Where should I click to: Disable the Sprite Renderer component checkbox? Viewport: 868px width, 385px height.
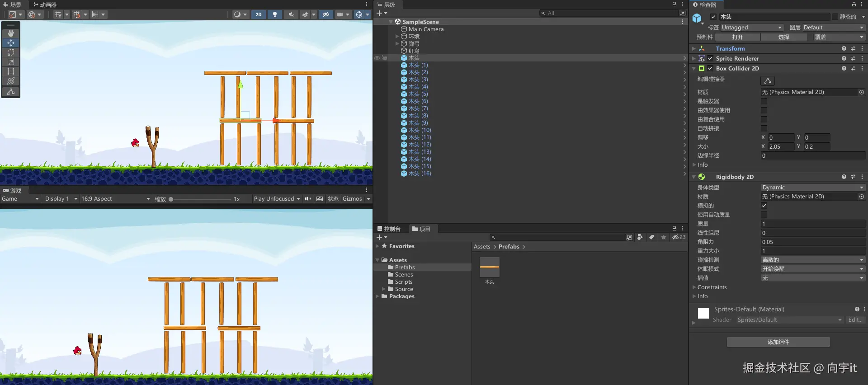710,58
